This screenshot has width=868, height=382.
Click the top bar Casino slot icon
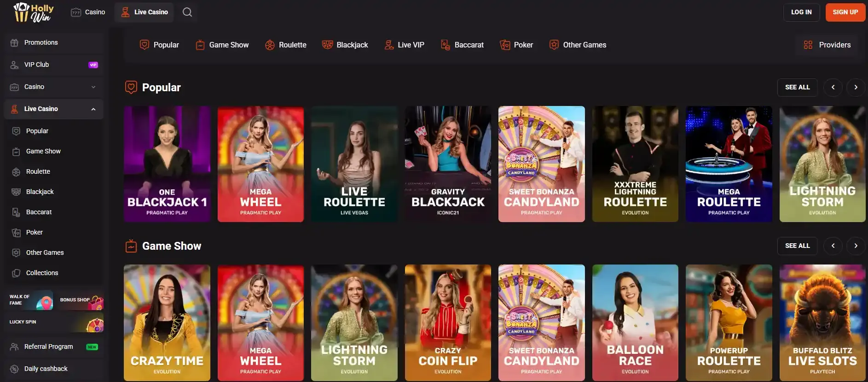(76, 12)
